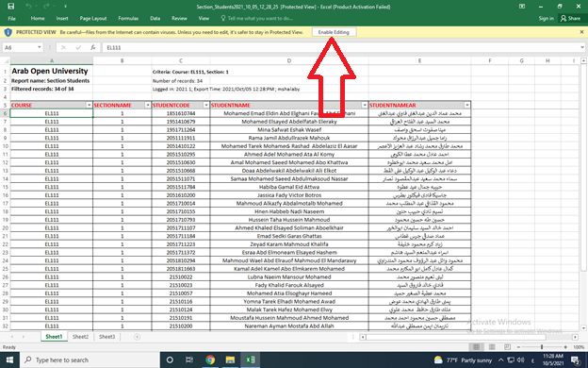This screenshot has width=588, height=368.
Task: Open the Data ribbon tab
Action: pos(155,18)
